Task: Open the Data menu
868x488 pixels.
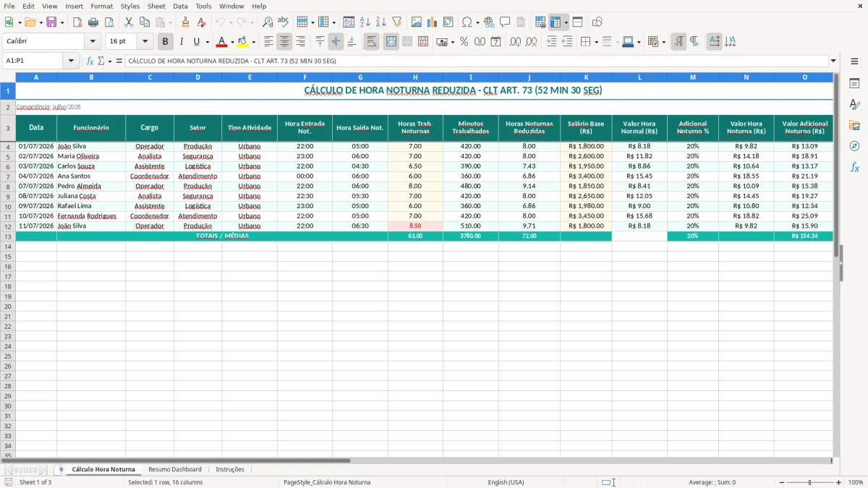Action: coord(180,6)
